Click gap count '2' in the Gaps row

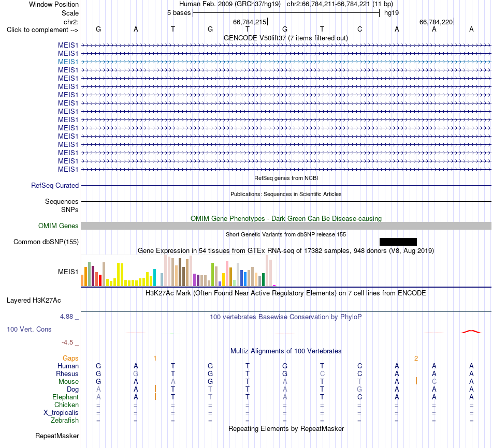point(416,359)
